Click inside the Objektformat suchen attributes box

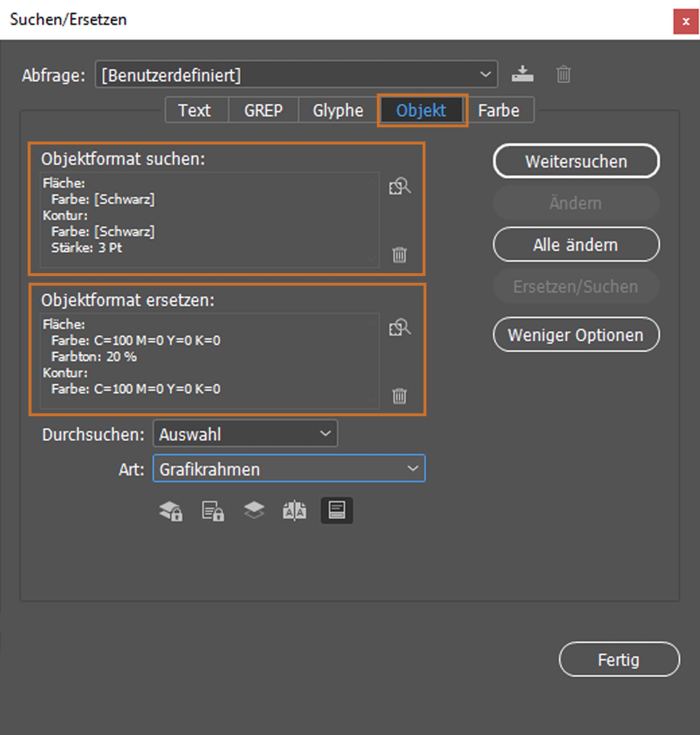click(x=209, y=219)
